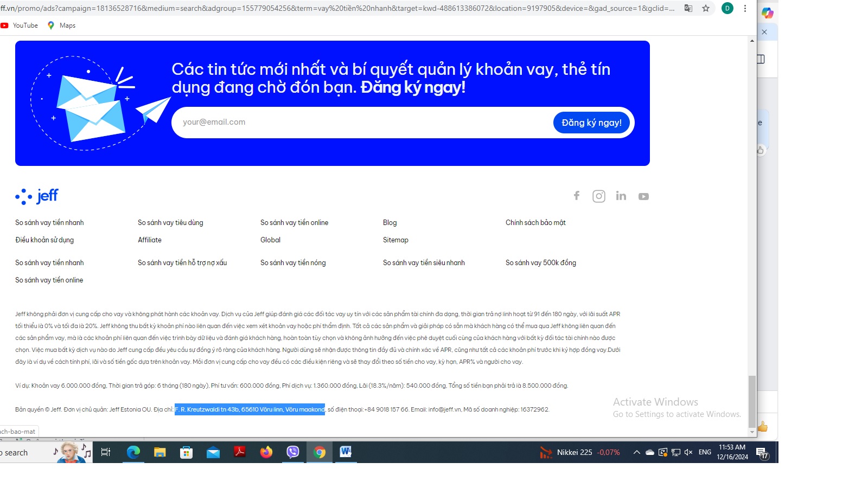Bookmark this page with the star icon
The image size is (868, 488).
click(x=706, y=8)
